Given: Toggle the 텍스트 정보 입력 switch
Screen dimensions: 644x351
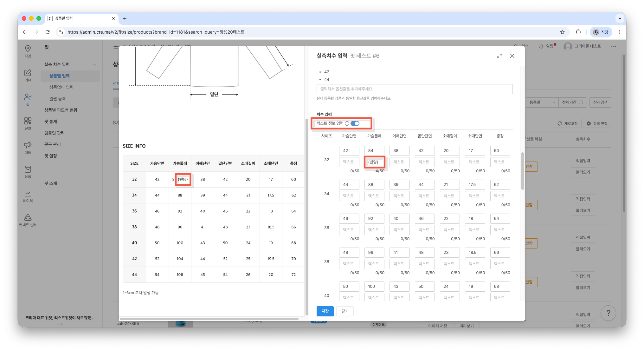Looking at the screenshot, I should coord(355,123).
